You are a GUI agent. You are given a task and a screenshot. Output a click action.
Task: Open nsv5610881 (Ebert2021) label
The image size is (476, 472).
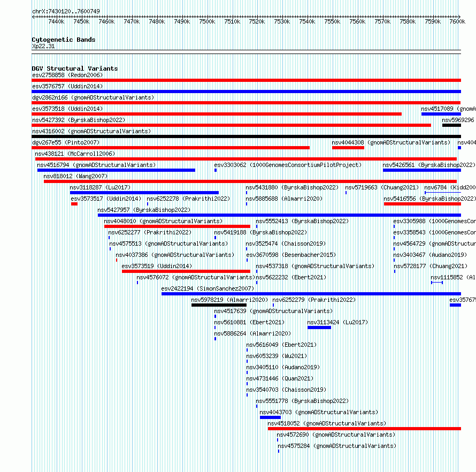coord(249,322)
